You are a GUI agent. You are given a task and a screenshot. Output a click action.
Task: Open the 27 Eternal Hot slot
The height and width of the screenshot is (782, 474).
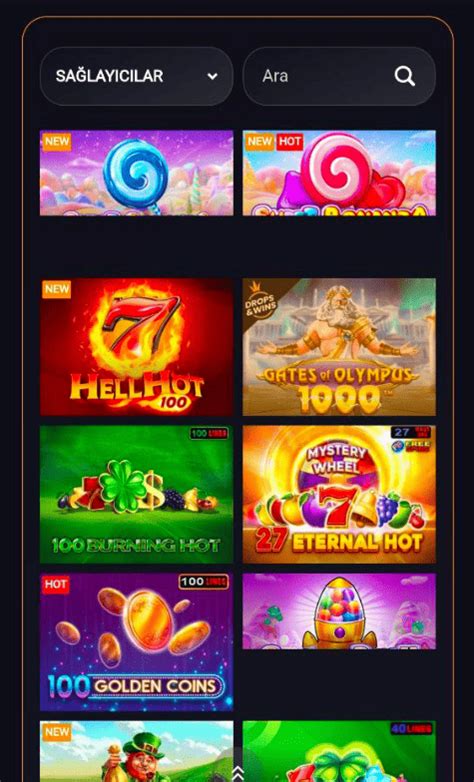pos(339,494)
